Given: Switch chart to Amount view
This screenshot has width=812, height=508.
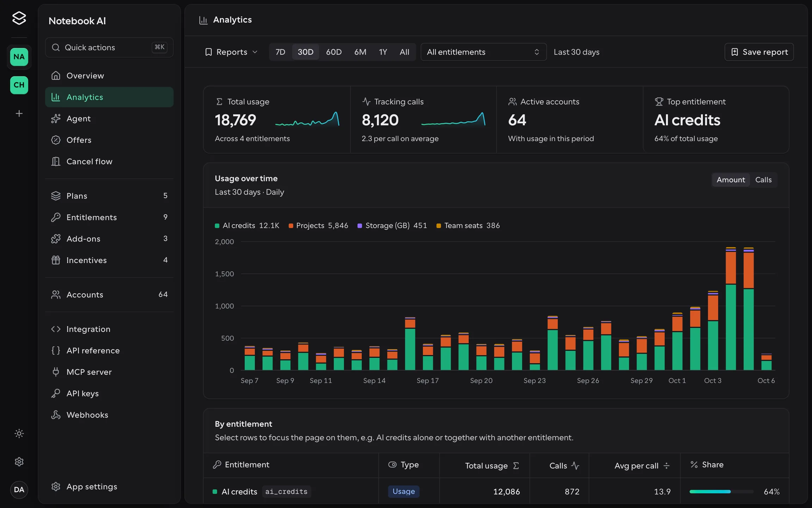Looking at the screenshot, I should click(x=731, y=180).
